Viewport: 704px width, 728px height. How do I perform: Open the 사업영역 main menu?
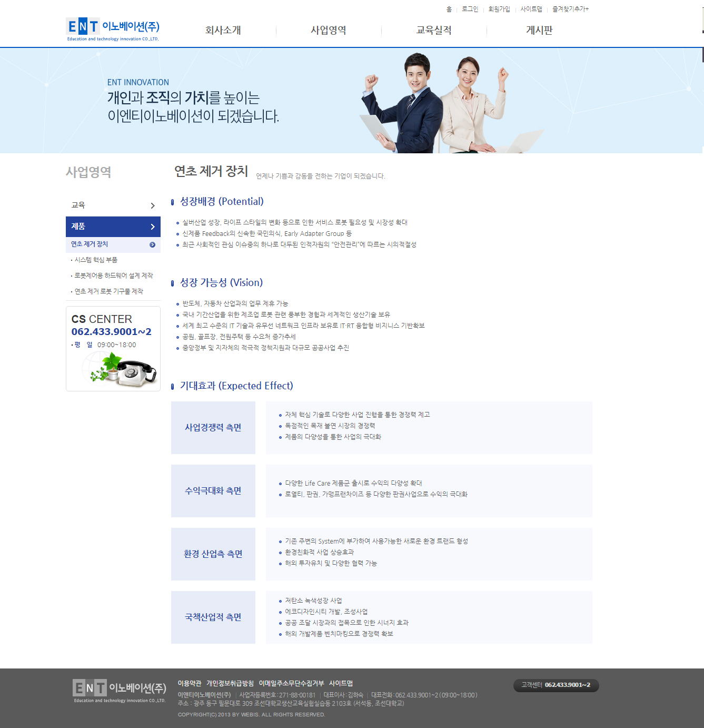328,31
